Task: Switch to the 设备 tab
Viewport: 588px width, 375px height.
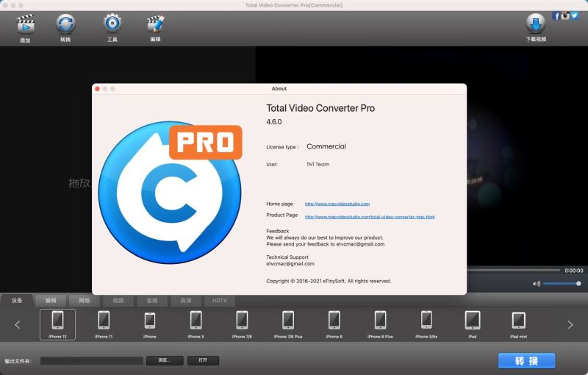Action: click(x=17, y=301)
